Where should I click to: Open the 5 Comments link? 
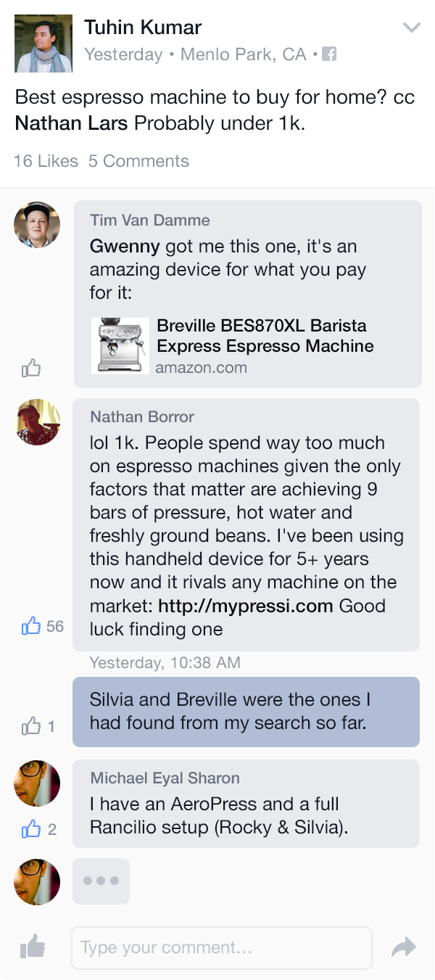(138, 161)
